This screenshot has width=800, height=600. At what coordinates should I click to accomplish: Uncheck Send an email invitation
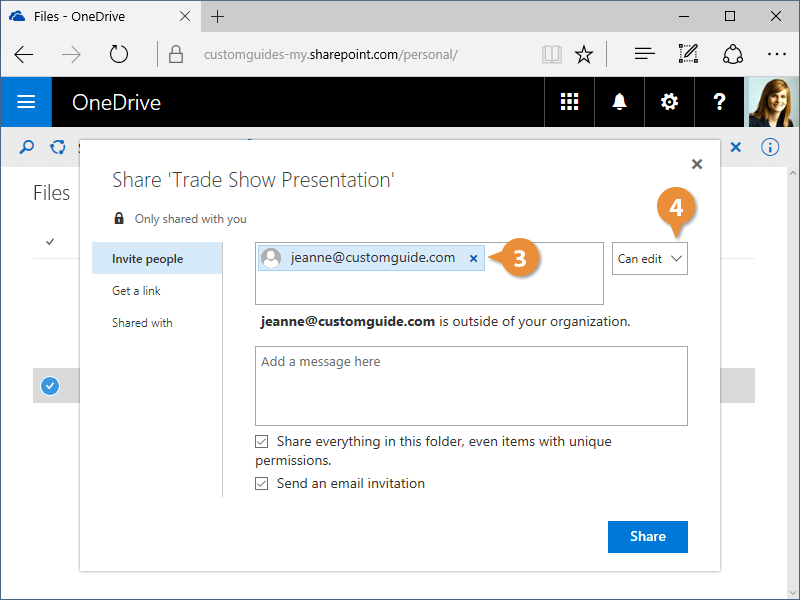click(x=262, y=483)
